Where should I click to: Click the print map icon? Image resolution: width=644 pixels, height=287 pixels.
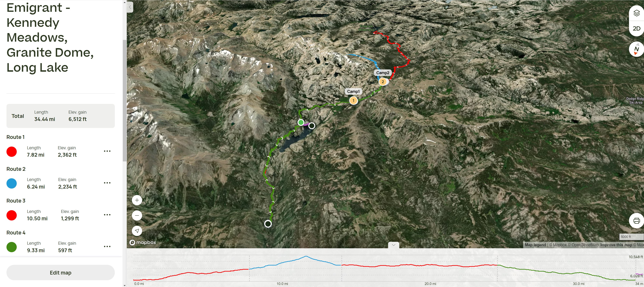pyautogui.click(x=636, y=221)
